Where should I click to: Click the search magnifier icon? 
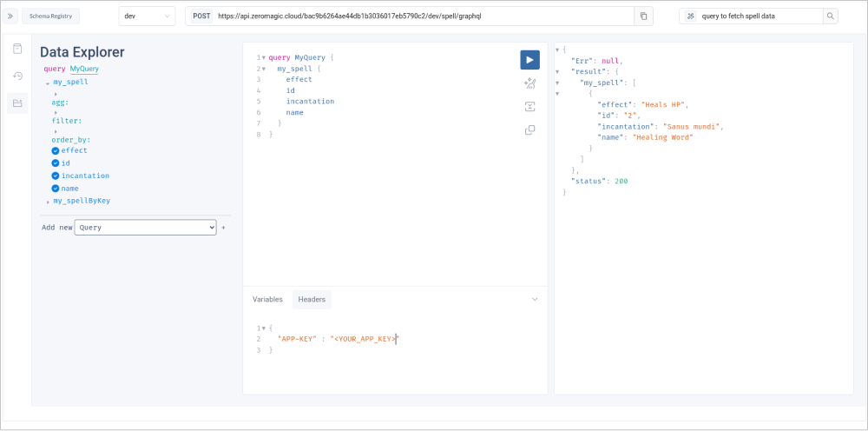tap(830, 16)
